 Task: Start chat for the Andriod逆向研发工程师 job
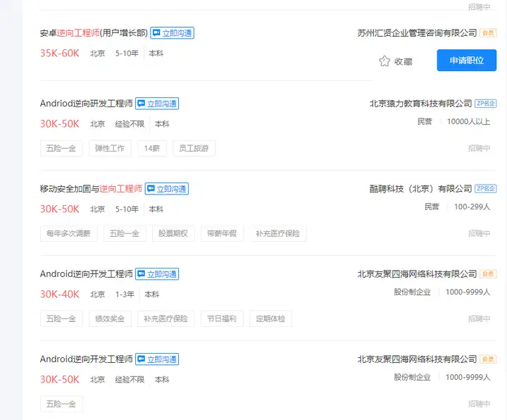coord(157,104)
